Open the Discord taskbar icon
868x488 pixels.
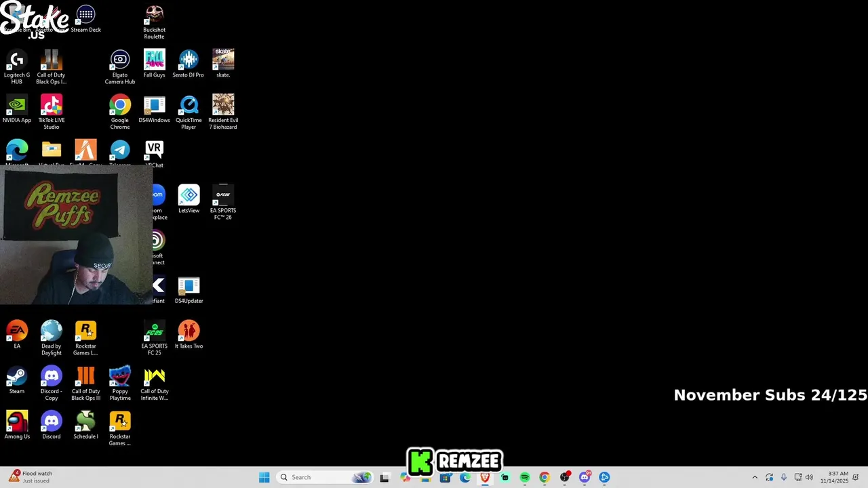point(585,477)
